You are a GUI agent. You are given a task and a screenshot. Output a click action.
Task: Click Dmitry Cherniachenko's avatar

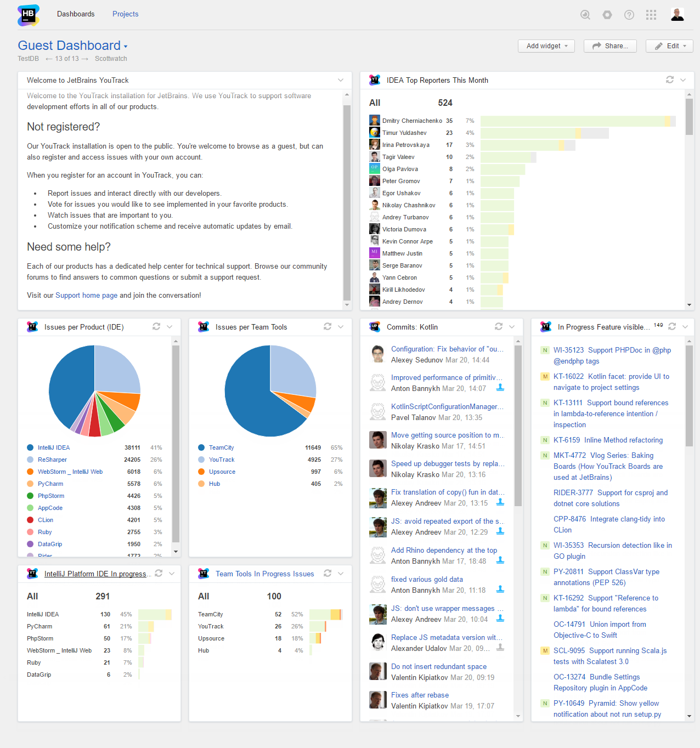tap(375, 120)
